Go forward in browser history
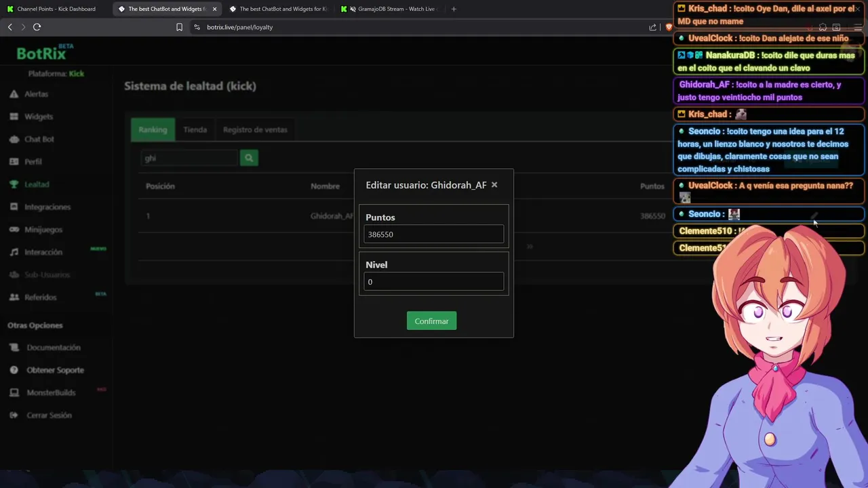Viewport: 868px width, 488px height. (23, 27)
